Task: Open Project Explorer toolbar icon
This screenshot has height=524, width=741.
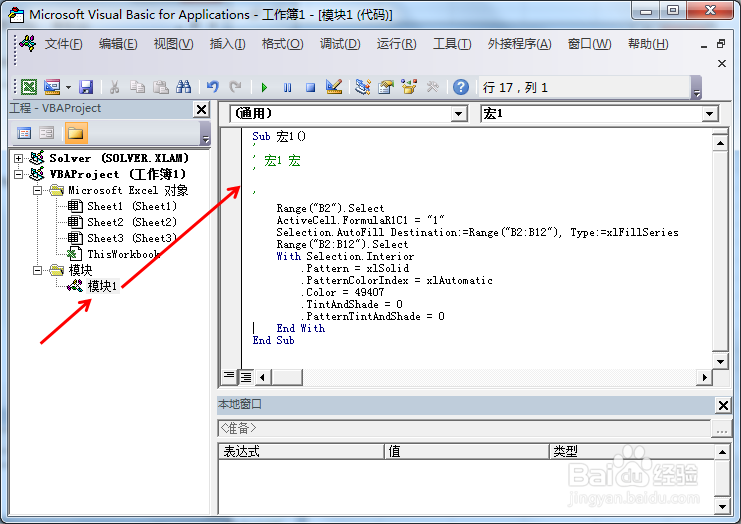Action: click(x=363, y=87)
